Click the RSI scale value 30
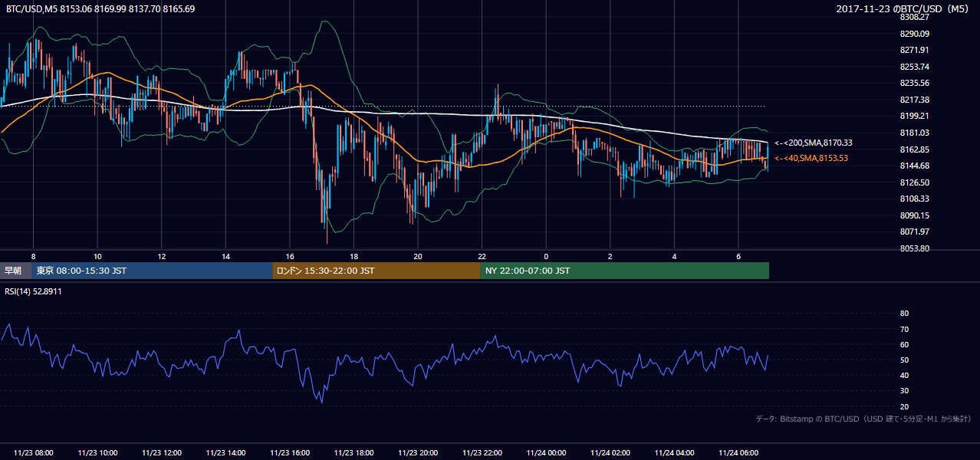This screenshot has width=980, height=460. click(x=904, y=391)
